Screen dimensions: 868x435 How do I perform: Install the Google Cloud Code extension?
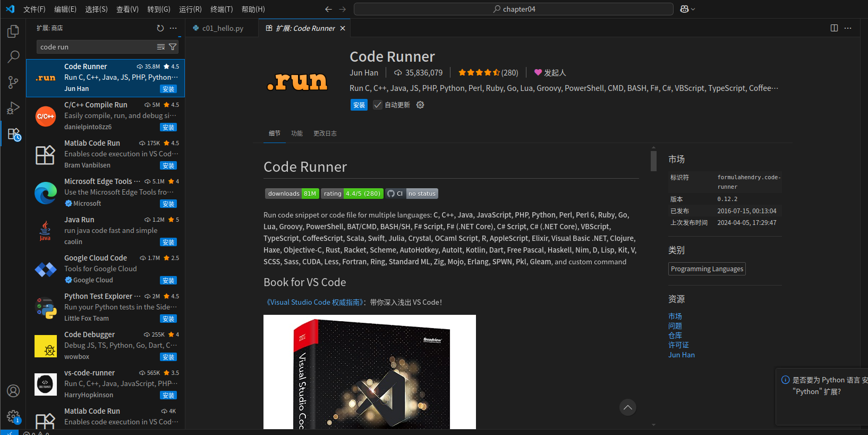[x=168, y=280]
